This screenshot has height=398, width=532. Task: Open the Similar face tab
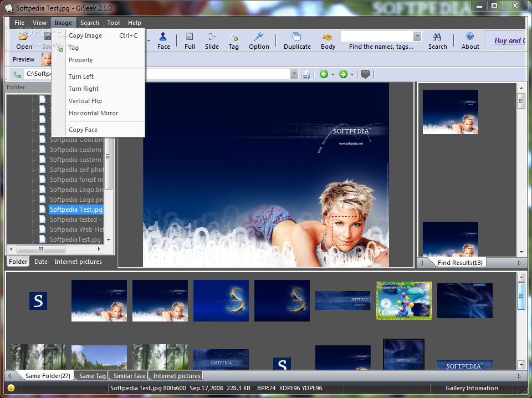[x=129, y=376]
